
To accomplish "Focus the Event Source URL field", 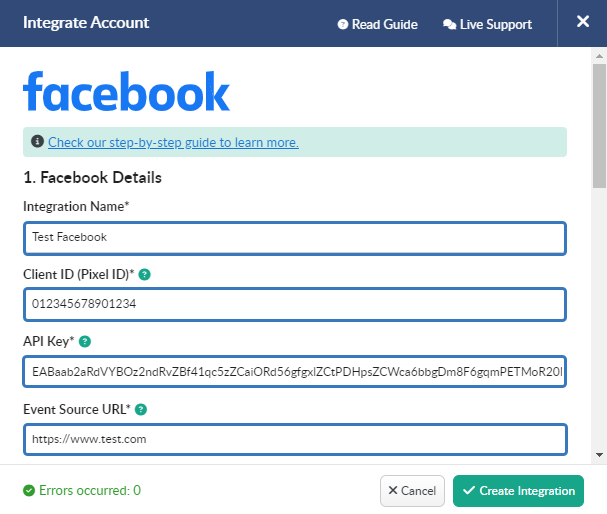I will (x=295, y=439).
